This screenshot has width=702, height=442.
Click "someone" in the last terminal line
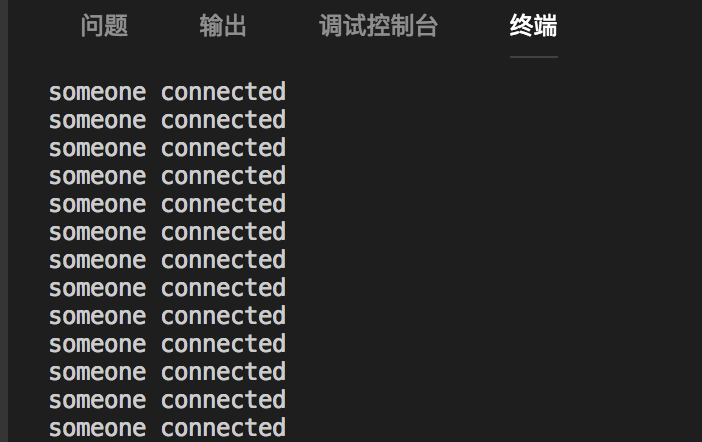click(x=97, y=428)
